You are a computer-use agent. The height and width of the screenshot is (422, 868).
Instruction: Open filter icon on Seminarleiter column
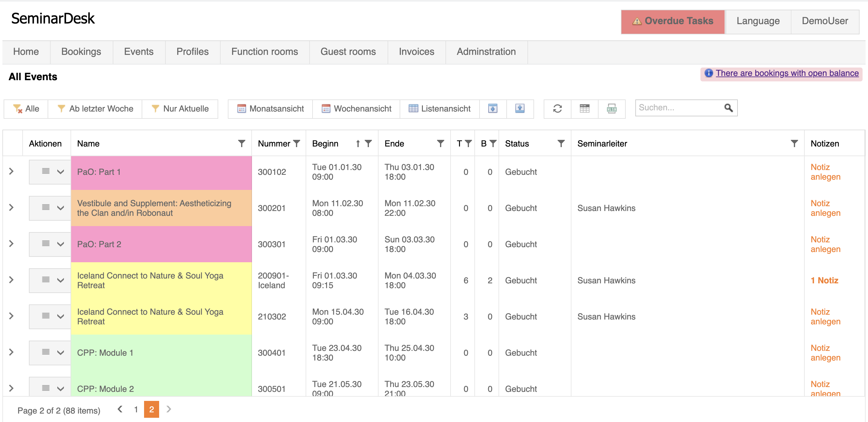point(794,143)
